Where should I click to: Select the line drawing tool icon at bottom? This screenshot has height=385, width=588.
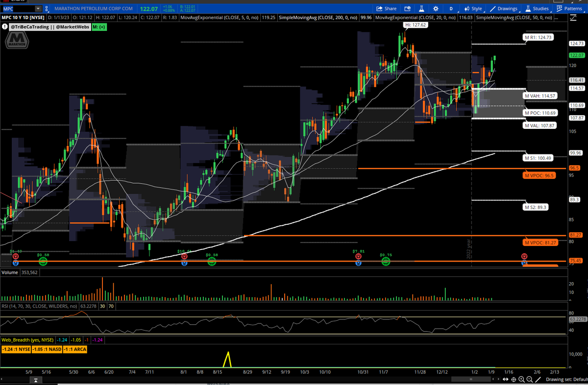[538, 379]
